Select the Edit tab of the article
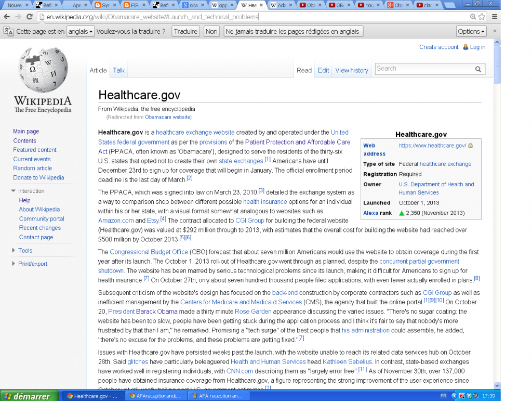Screen dimensions: 532x401 [323, 70]
